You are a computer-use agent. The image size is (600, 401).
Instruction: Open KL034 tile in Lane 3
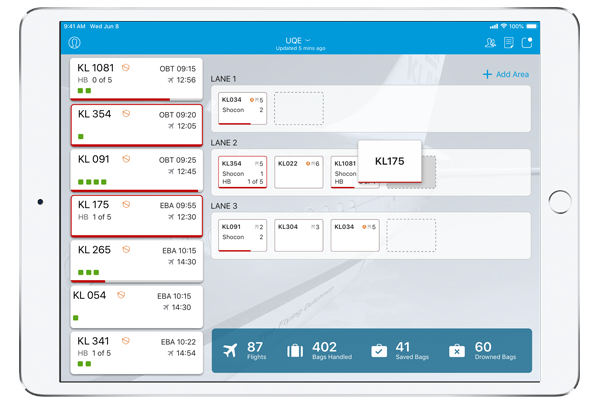coord(355,235)
